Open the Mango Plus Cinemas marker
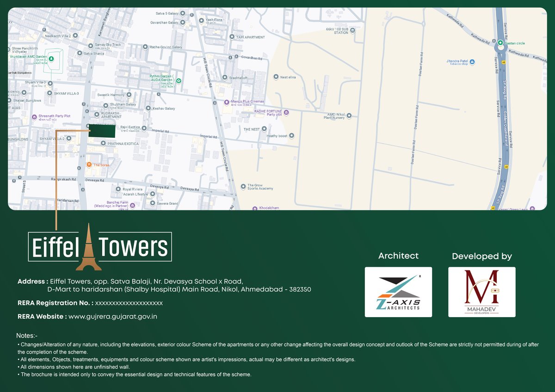The width and height of the screenshot is (555, 392). (x=226, y=102)
